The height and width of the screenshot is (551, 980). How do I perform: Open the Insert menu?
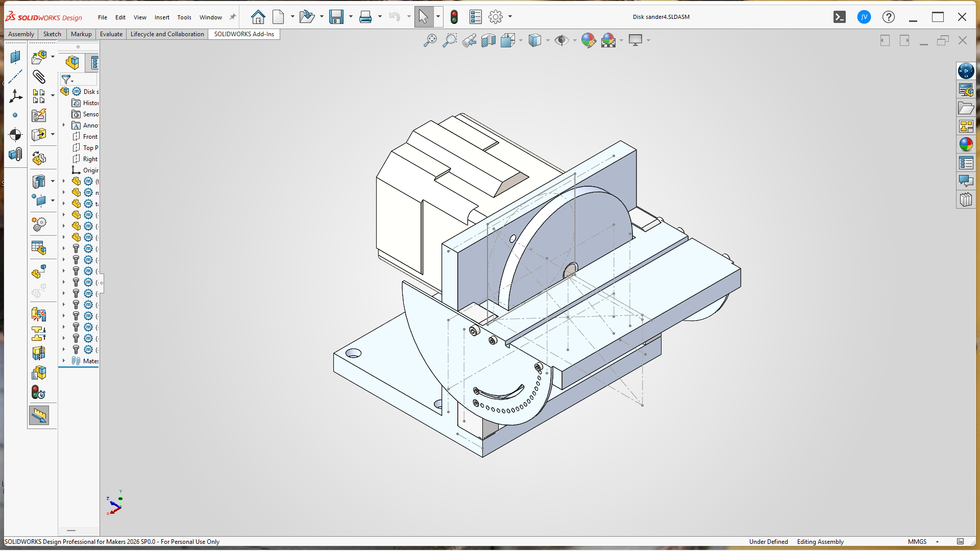[162, 17]
